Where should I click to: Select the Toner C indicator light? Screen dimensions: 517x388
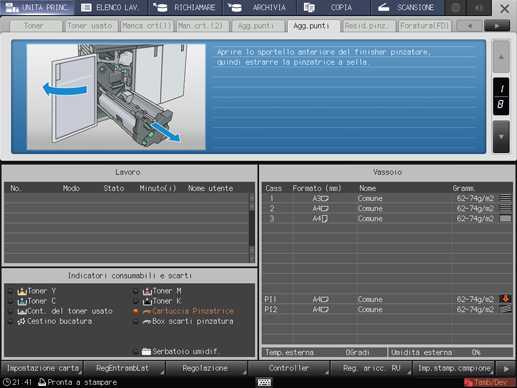point(10,301)
